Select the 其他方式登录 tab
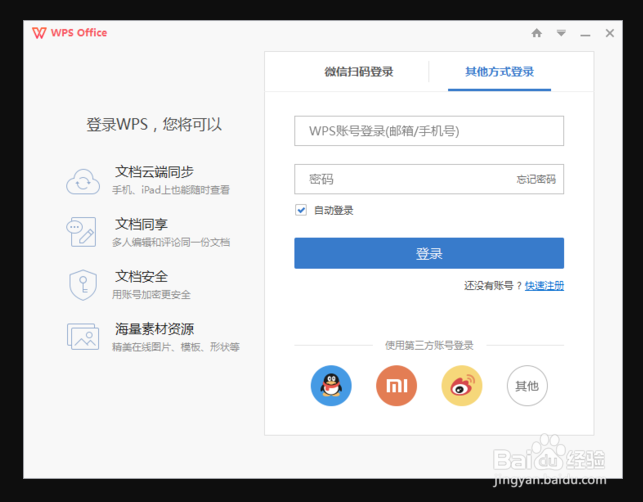 point(499,72)
